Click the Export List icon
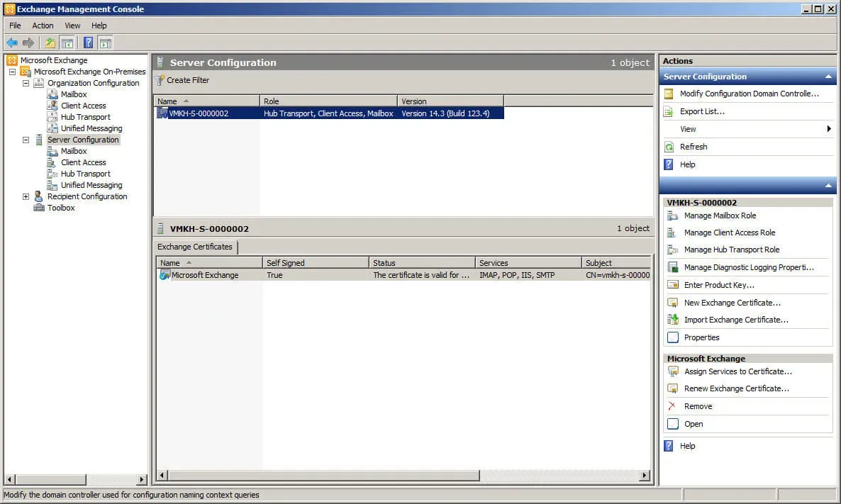The height and width of the screenshot is (504, 841). tap(669, 111)
